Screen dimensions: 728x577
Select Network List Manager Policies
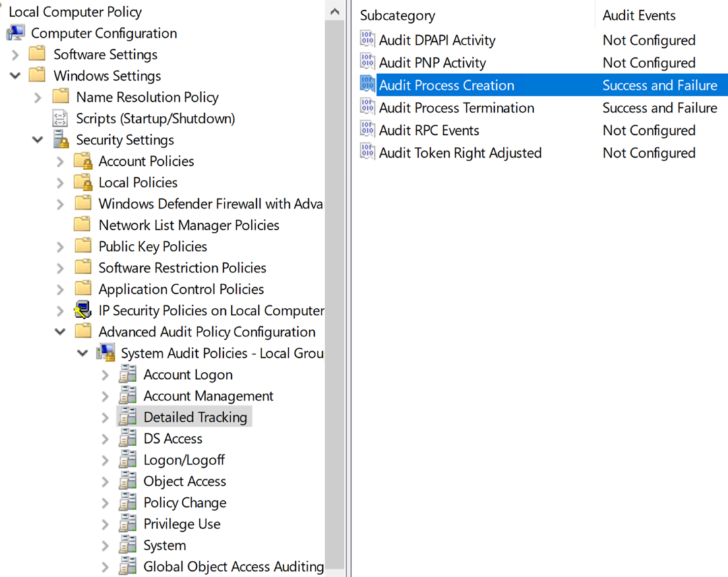pos(189,225)
